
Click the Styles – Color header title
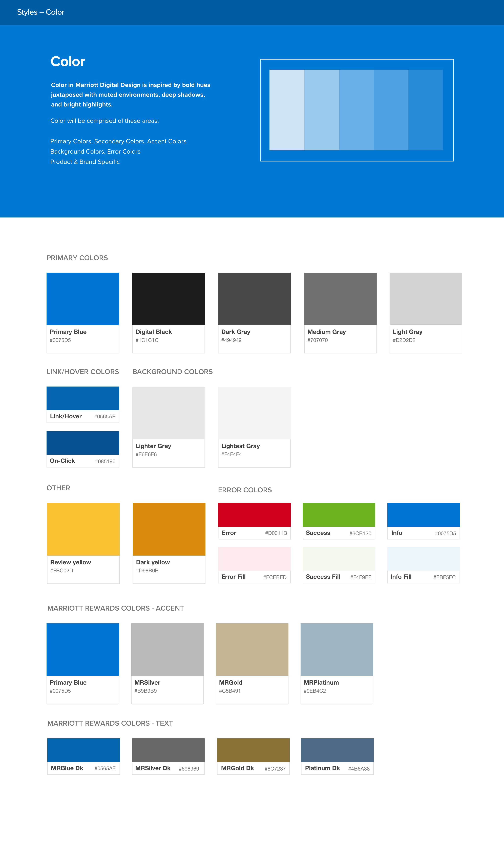pos(40,12)
